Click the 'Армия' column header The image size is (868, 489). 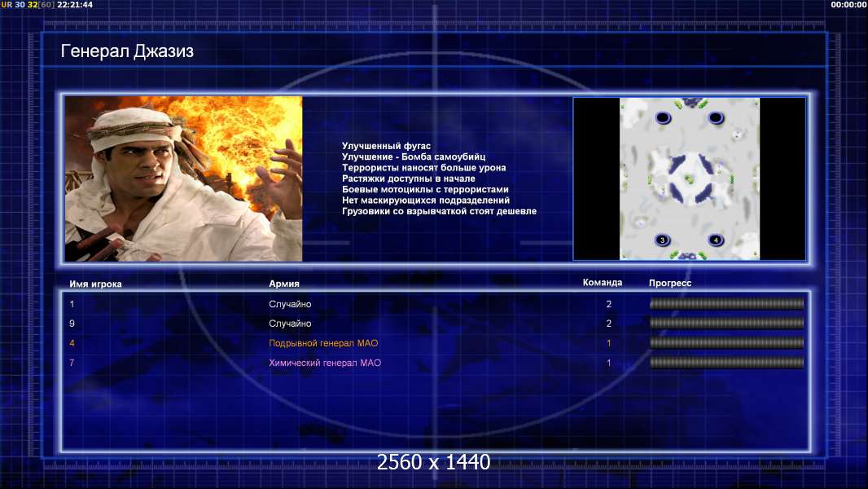(x=284, y=283)
